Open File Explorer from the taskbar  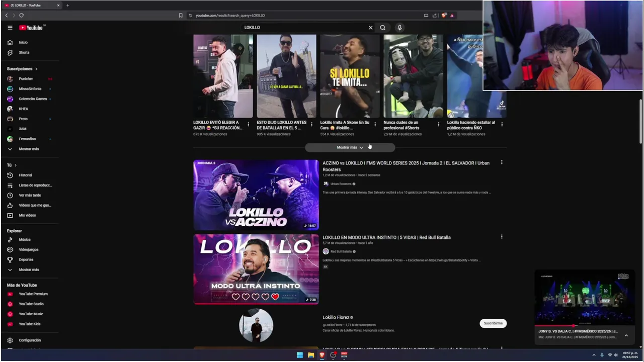pyautogui.click(x=311, y=355)
